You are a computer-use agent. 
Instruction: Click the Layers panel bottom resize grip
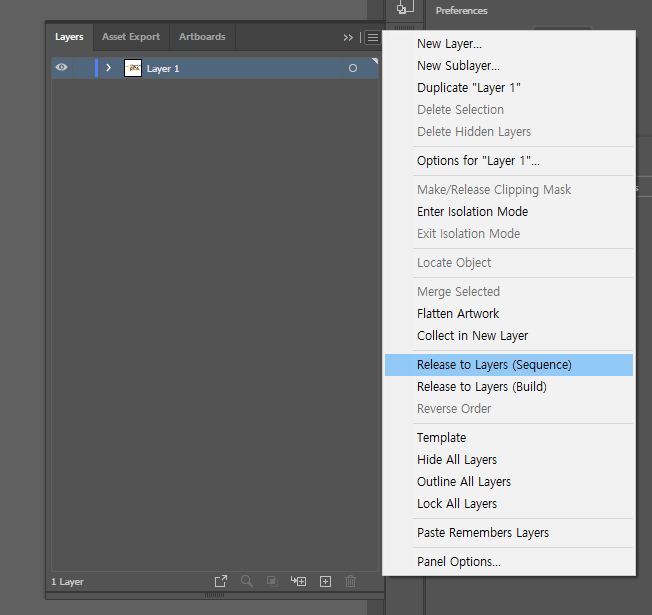[215, 595]
